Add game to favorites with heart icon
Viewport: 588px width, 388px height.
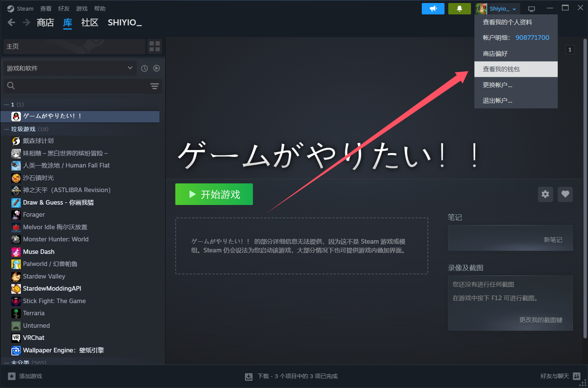point(565,194)
